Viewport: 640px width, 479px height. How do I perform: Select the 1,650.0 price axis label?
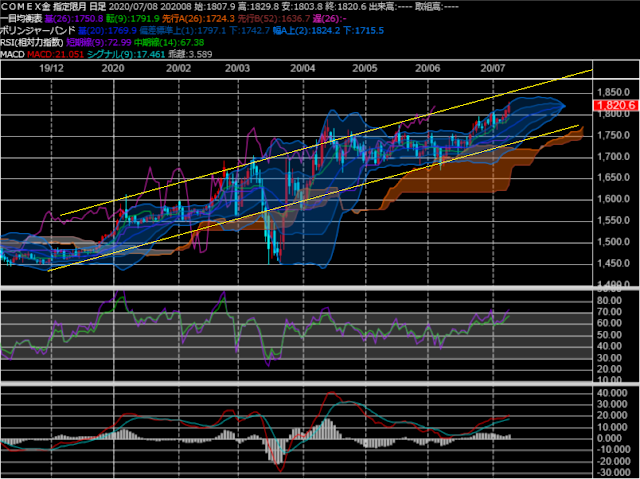click(613, 177)
